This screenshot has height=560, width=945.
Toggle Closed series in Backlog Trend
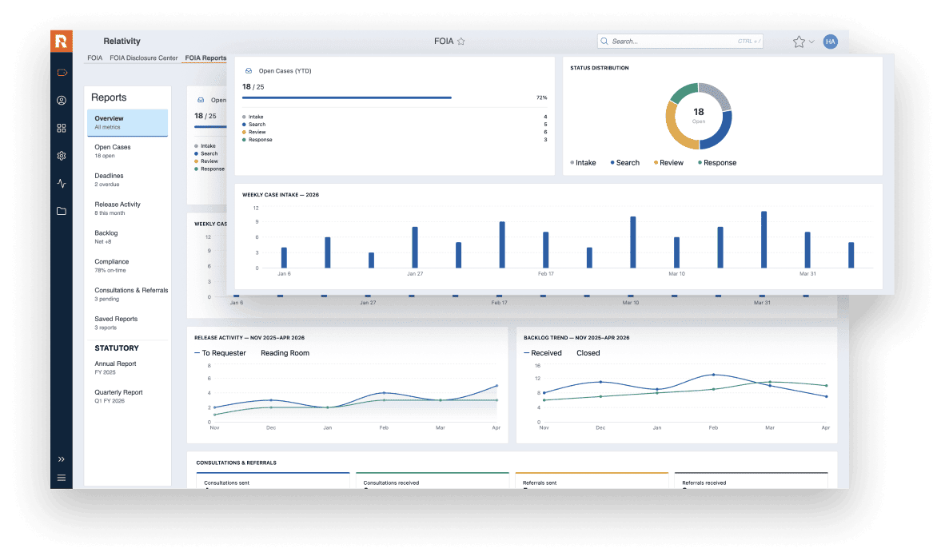coord(588,353)
